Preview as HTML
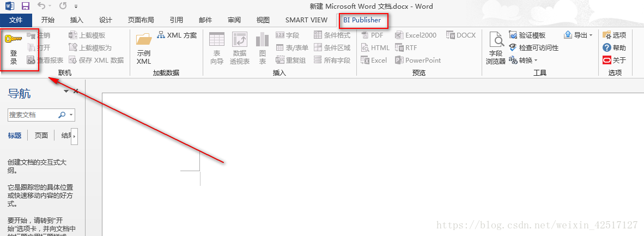Image resolution: width=644 pixels, height=236 pixels. tap(375, 48)
